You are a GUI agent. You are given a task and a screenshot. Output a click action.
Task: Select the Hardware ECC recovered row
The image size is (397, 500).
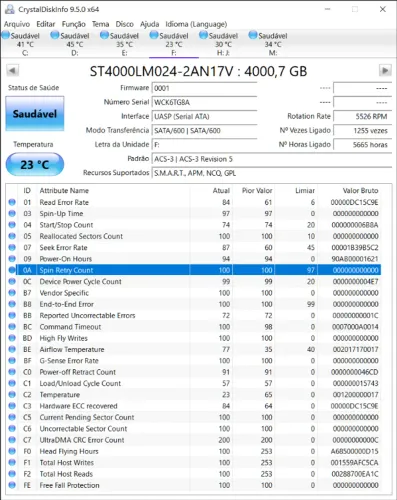pos(194,406)
